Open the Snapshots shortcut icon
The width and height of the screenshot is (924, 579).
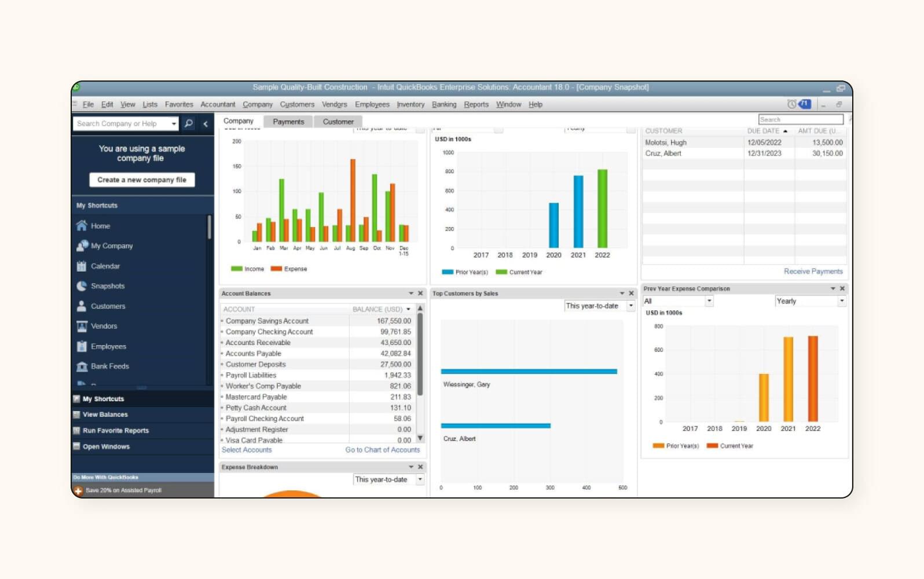tap(82, 286)
